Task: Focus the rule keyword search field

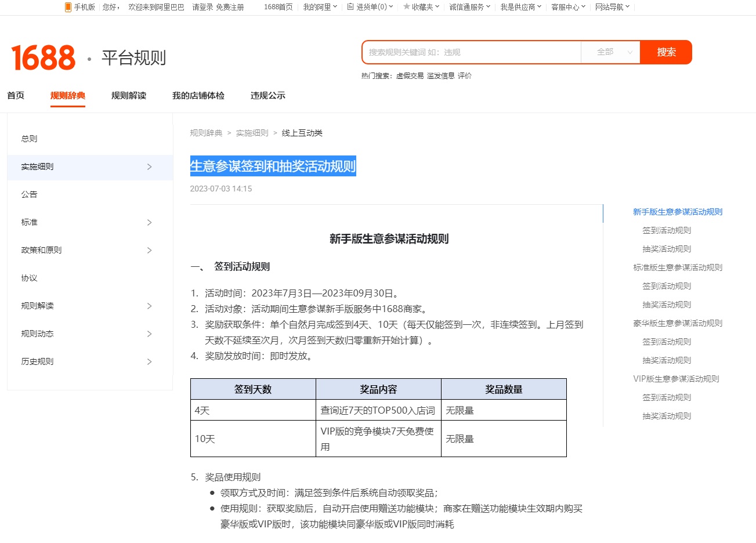Action: point(472,52)
